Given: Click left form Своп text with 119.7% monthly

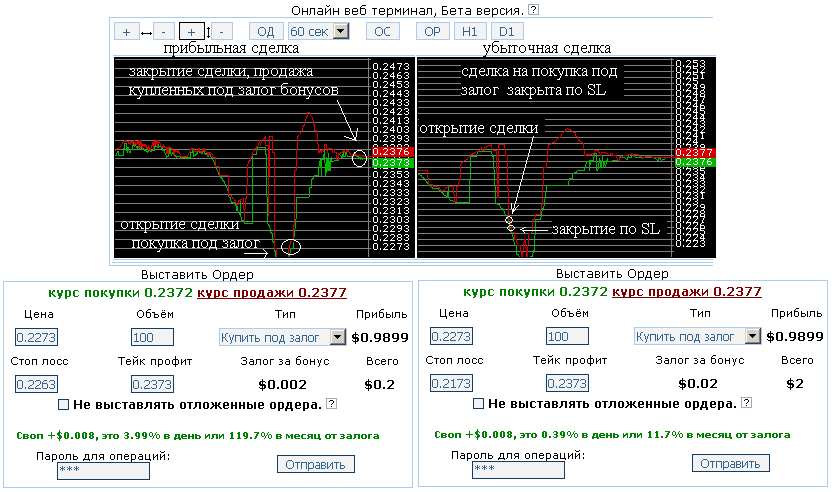Looking at the screenshot, I should (x=198, y=436).
